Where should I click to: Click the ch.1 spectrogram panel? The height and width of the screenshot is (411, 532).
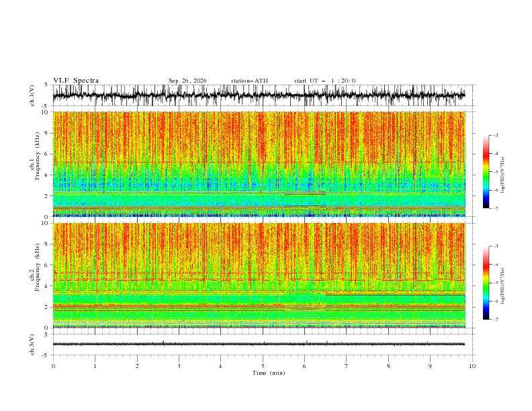259,164
